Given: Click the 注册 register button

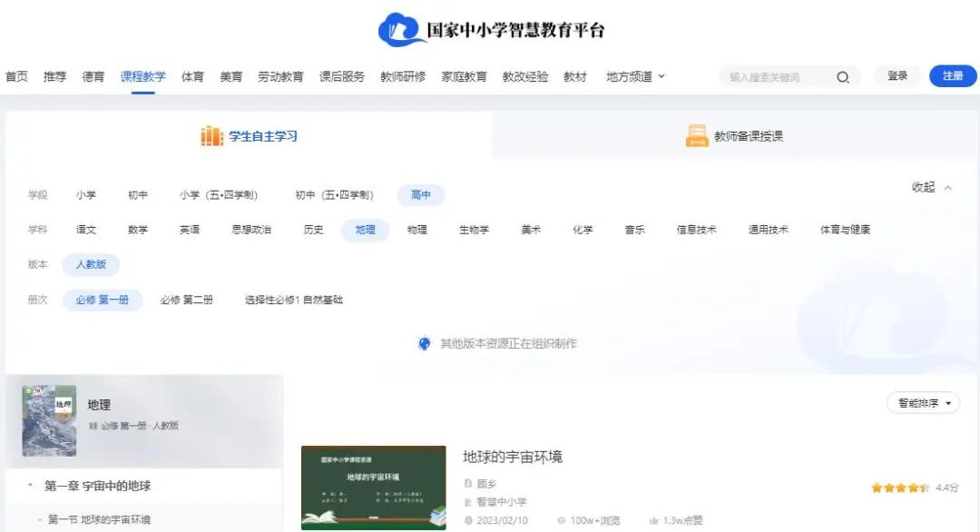Looking at the screenshot, I should coord(953,76).
